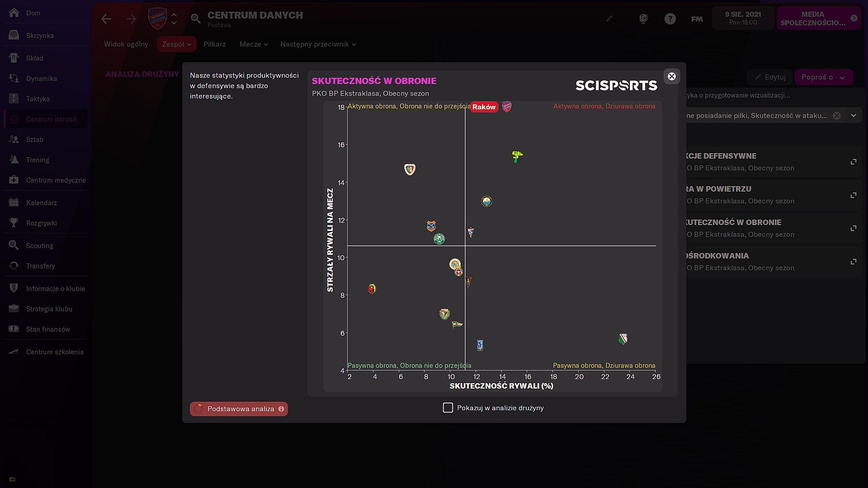Open the help question mark icon
868x488 pixels.
pos(670,19)
